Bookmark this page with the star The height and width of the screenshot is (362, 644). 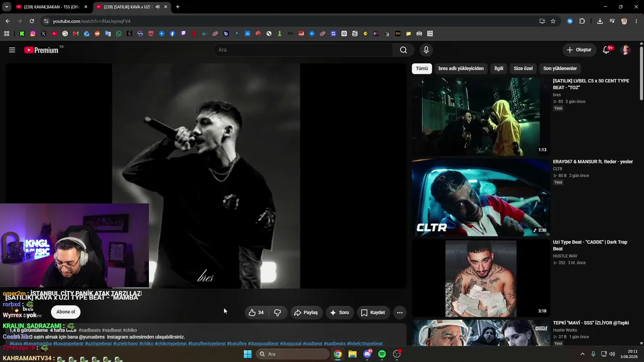click(553, 21)
